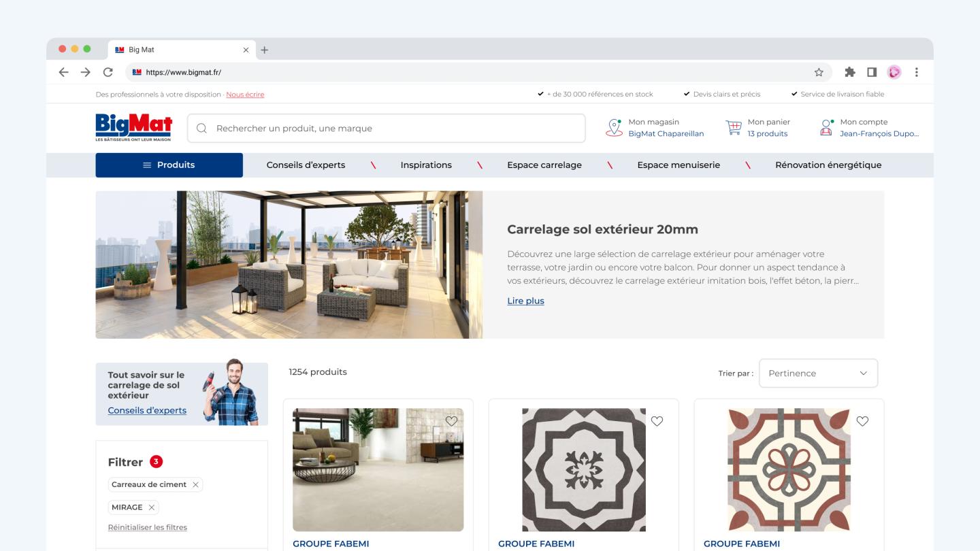Open Jean-François account link
980x551 pixels.
pyautogui.click(x=879, y=134)
